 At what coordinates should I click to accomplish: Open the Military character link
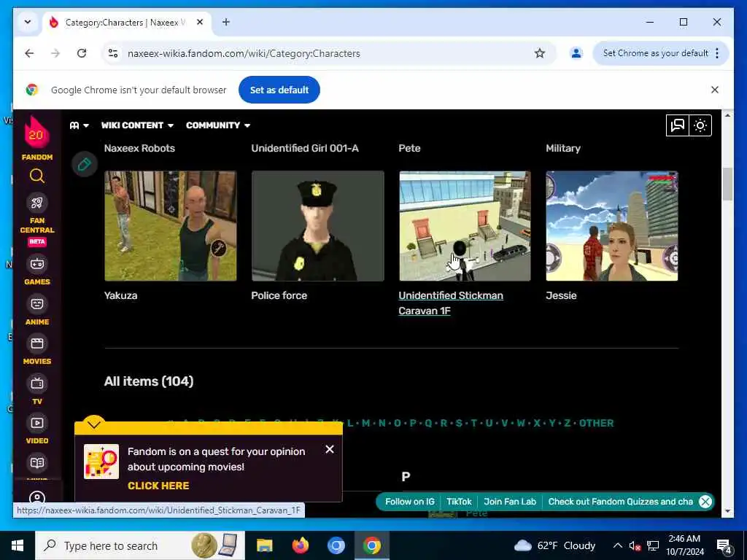[x=563, y=148]
